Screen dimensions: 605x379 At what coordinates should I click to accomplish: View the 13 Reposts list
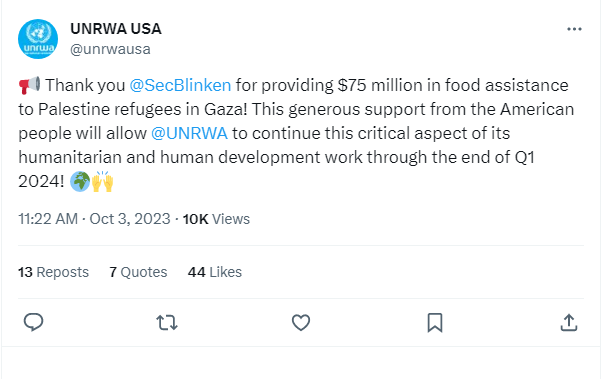pyautogui.click(x=53, y=272)
